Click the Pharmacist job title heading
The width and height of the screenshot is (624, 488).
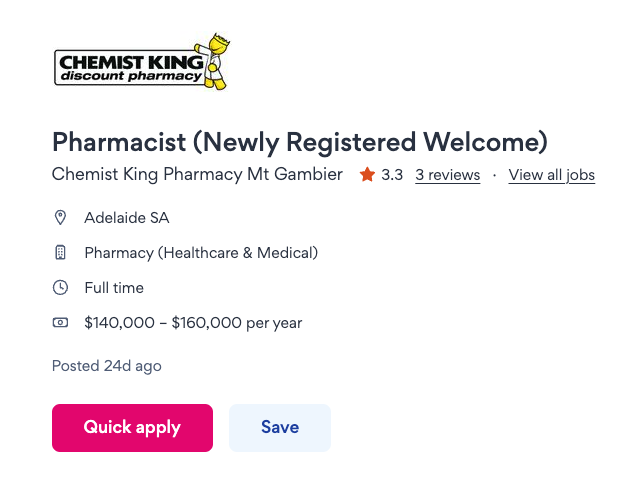(x=299, y=141)
